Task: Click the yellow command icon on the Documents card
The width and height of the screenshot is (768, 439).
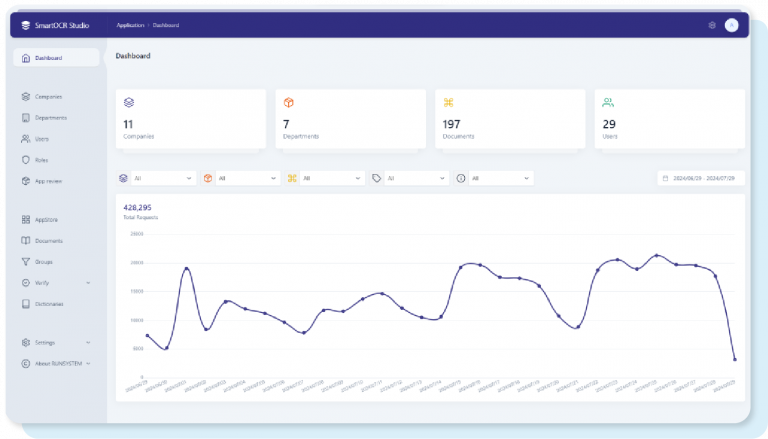Action: (448, 102)
